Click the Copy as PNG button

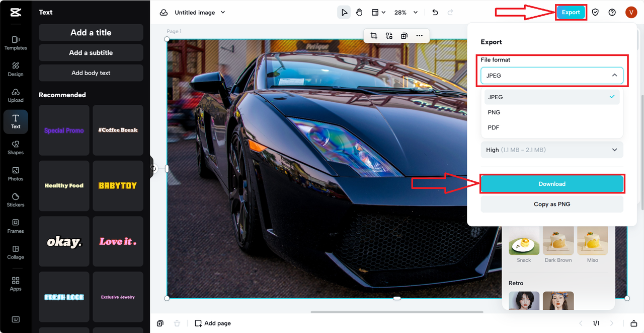pyautogui.click(x=552, y=204)
